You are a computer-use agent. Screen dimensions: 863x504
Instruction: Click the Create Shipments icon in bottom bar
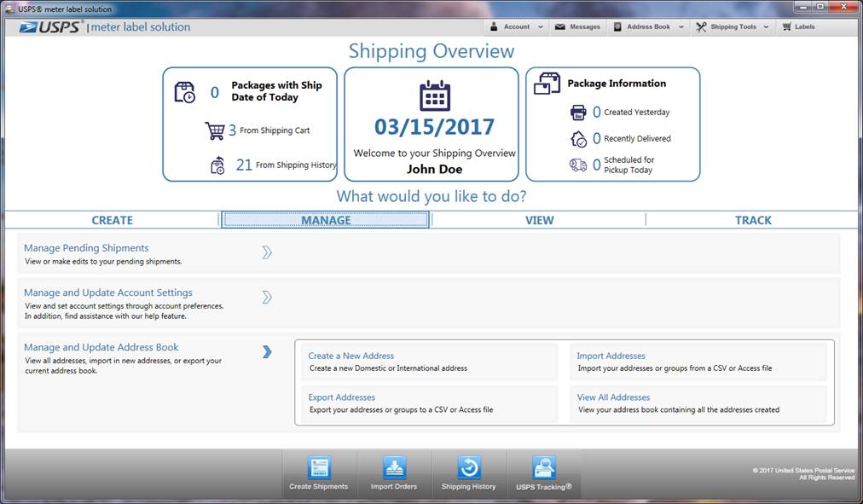click(319, 467)
